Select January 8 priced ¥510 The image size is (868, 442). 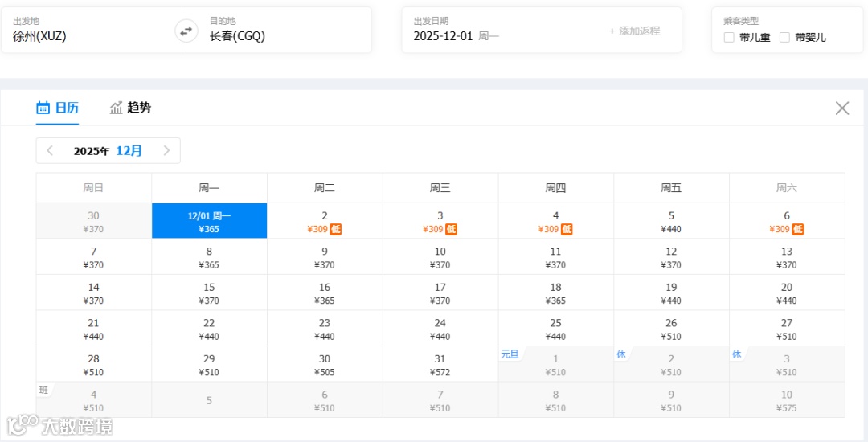click(x=556, y=400)
